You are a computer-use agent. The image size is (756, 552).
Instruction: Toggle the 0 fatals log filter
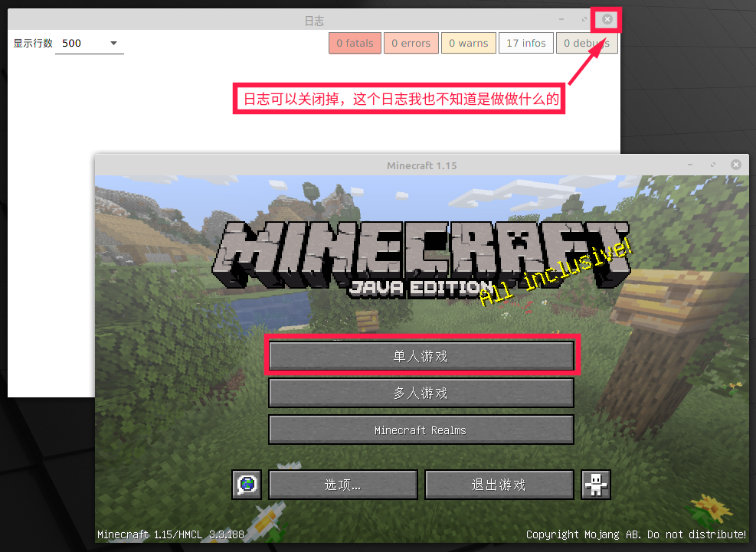355,43
